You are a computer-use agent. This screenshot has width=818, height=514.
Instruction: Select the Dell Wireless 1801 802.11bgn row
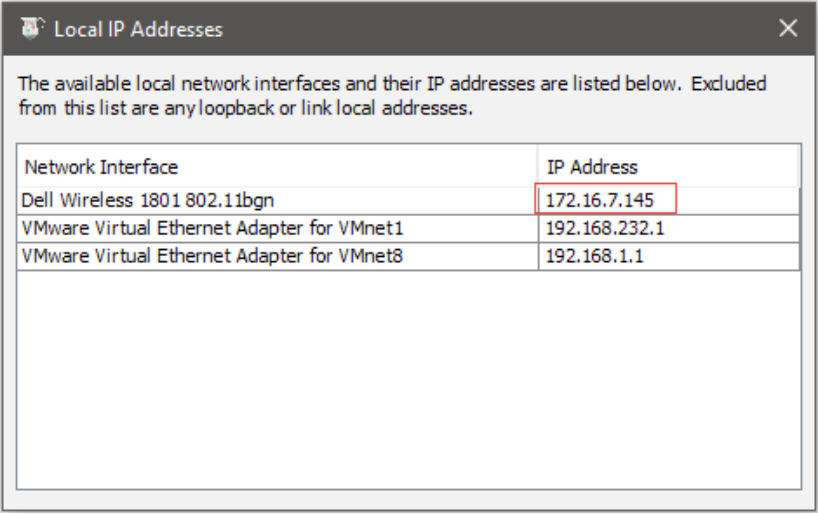coord(147,201)
